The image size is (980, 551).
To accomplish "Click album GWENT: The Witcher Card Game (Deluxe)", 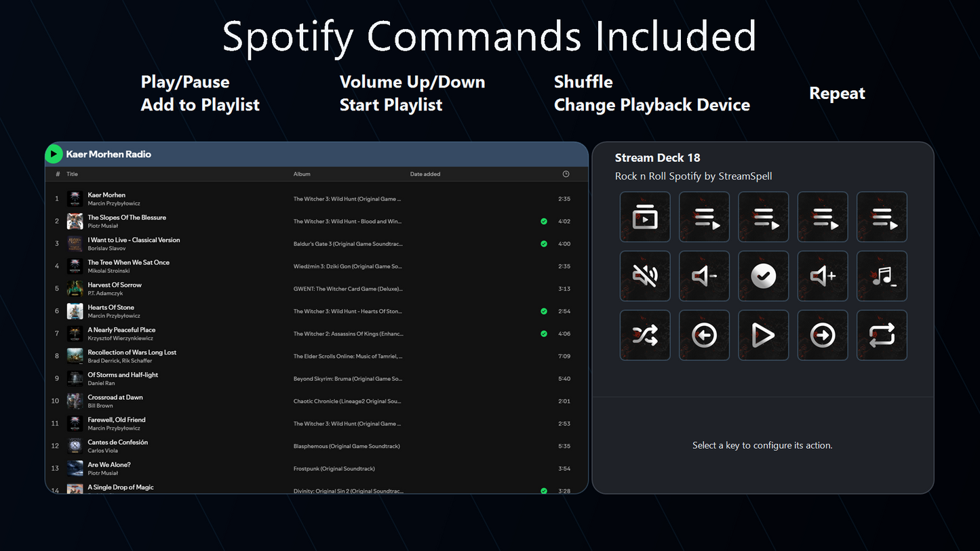I will 348,289.
